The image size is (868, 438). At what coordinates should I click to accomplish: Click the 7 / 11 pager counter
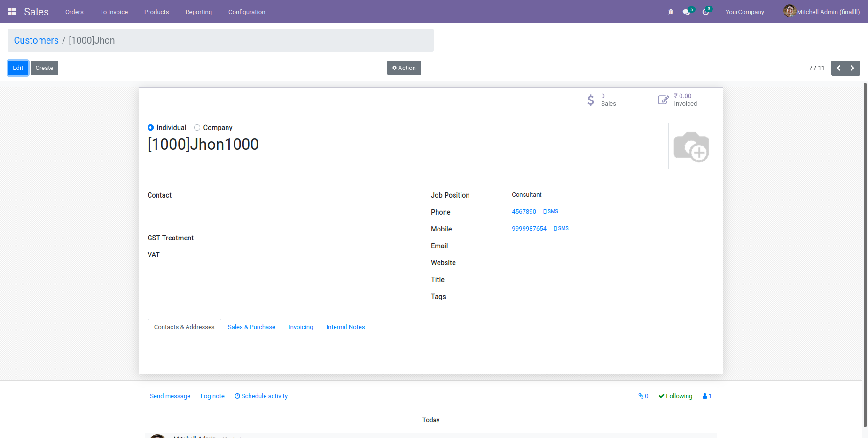point(816,68)
